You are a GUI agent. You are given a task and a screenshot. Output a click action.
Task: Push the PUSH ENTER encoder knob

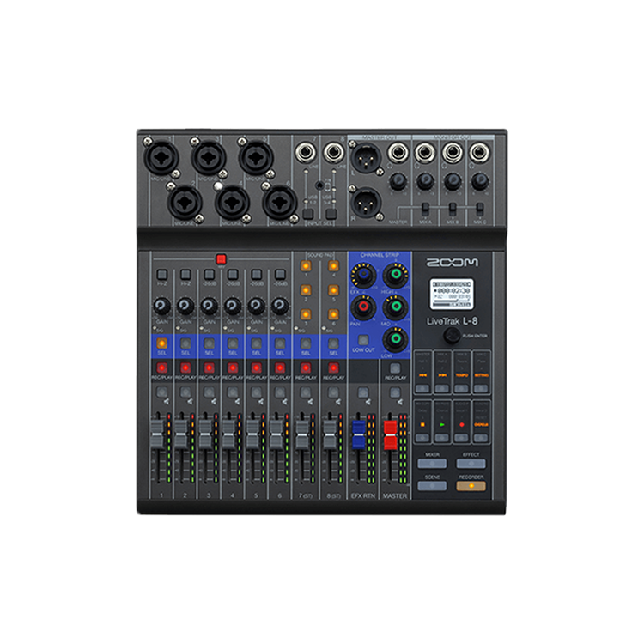point(452,336)
